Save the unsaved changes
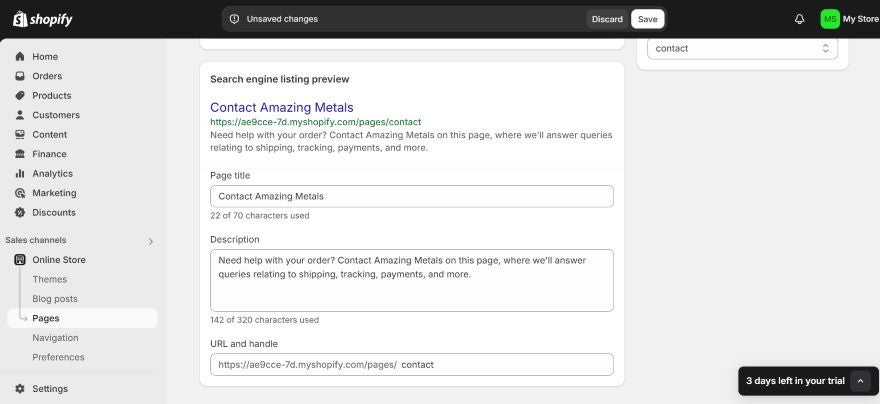880x404 pixels. [648, 19]
